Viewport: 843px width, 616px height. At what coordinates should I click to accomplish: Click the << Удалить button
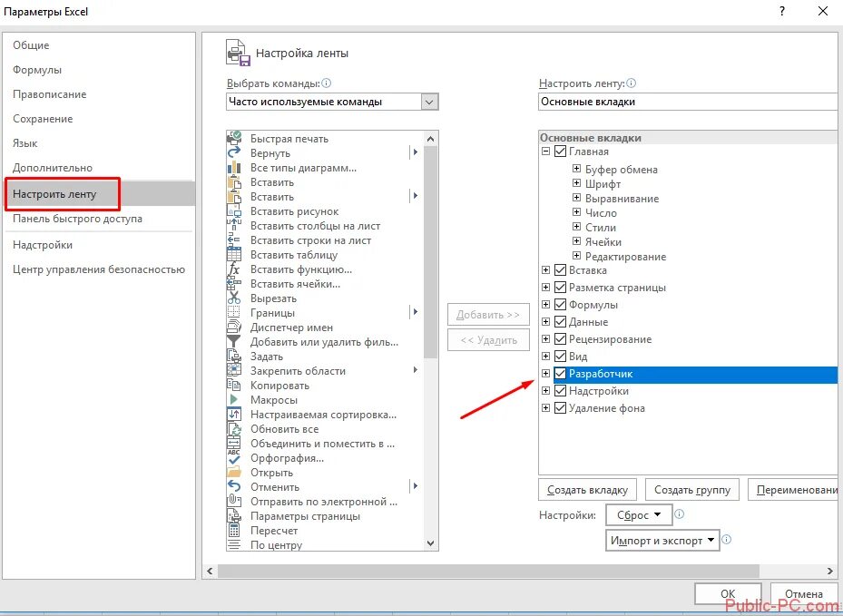point(488,339)
